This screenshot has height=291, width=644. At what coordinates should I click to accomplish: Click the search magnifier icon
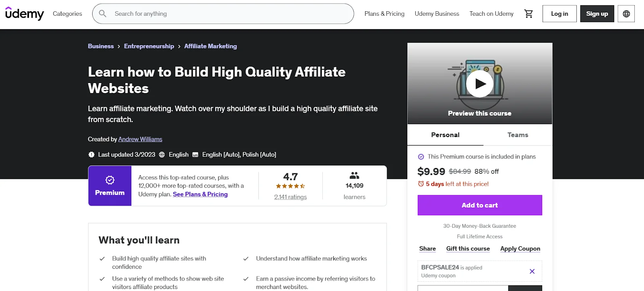(x=103, y=13)
